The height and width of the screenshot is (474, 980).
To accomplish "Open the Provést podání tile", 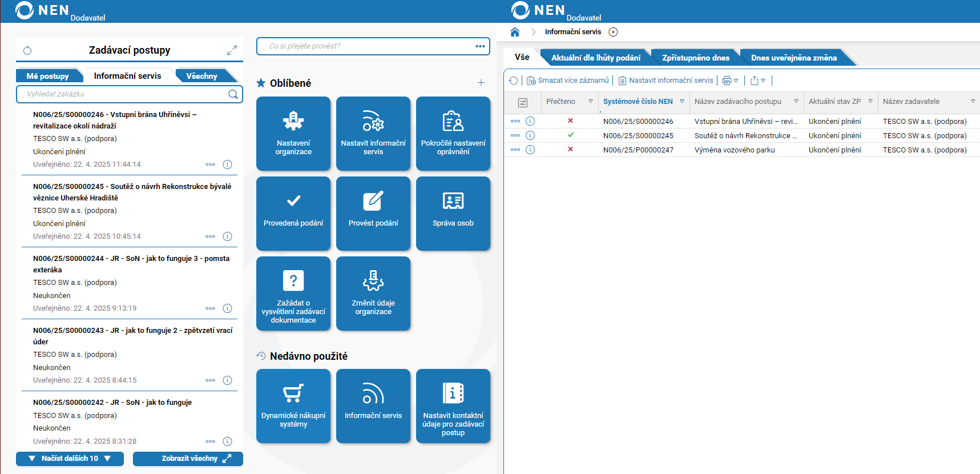I will coord(373,214).
